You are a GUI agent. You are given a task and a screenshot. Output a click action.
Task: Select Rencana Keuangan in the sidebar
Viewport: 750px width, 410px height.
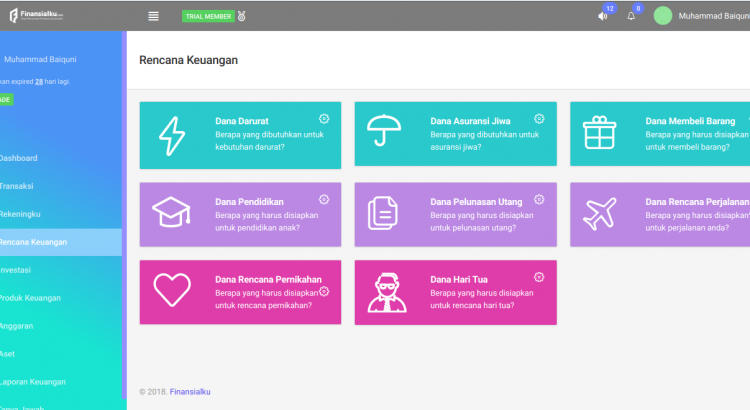click(x=61, y=242)
